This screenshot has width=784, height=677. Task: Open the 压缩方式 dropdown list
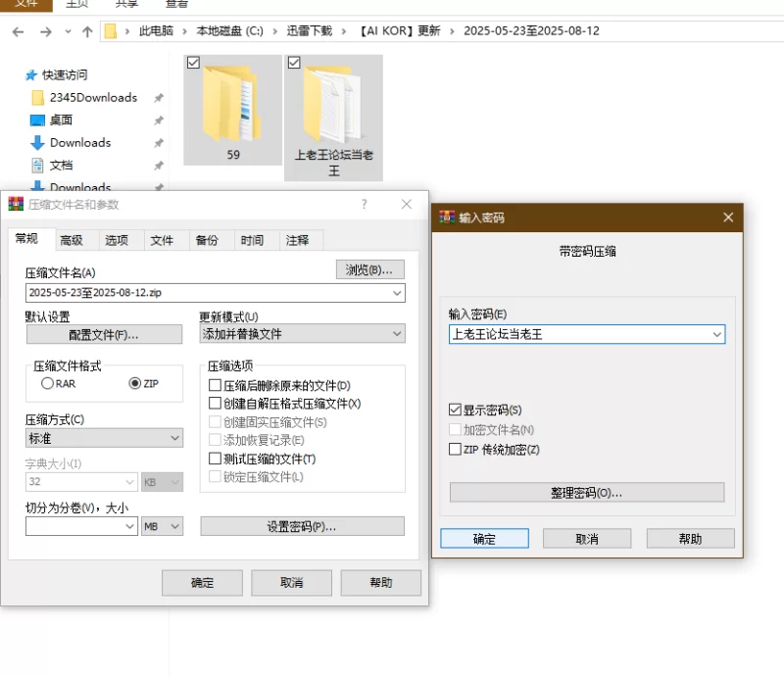pos(174,438)
